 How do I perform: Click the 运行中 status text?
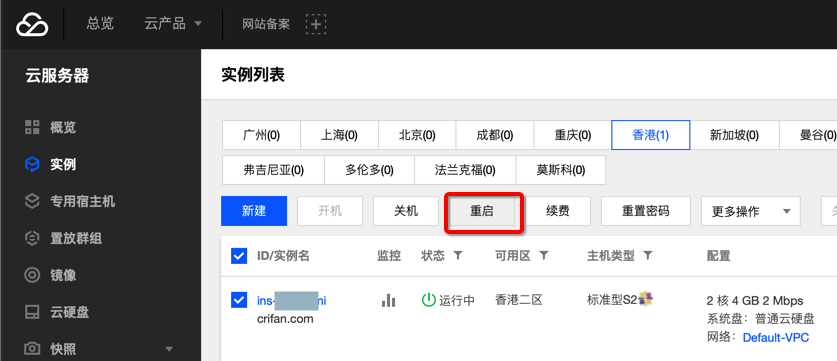(x=457, y=300)
